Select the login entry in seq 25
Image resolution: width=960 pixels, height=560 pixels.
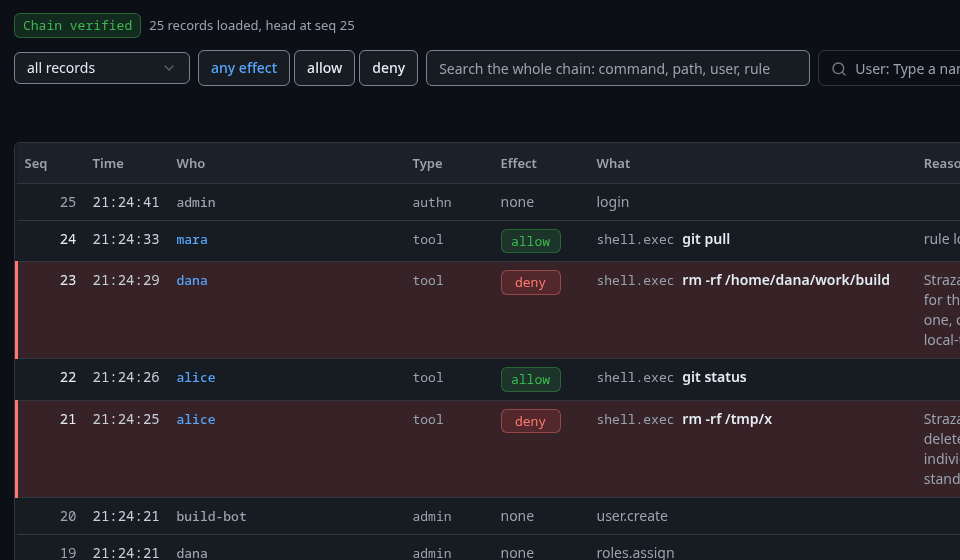(x=613, y=202)
